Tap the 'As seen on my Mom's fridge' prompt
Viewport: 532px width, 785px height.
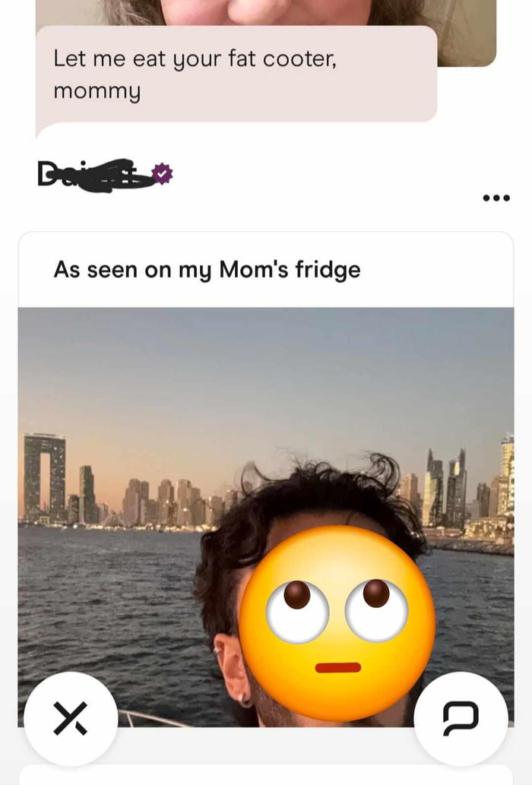coord(207,270)
